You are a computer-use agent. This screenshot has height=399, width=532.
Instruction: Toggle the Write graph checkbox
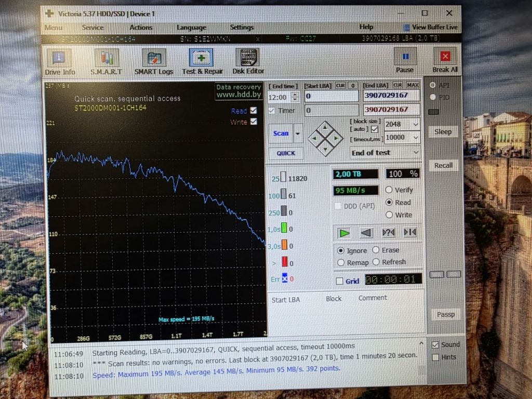pos(254,122)
